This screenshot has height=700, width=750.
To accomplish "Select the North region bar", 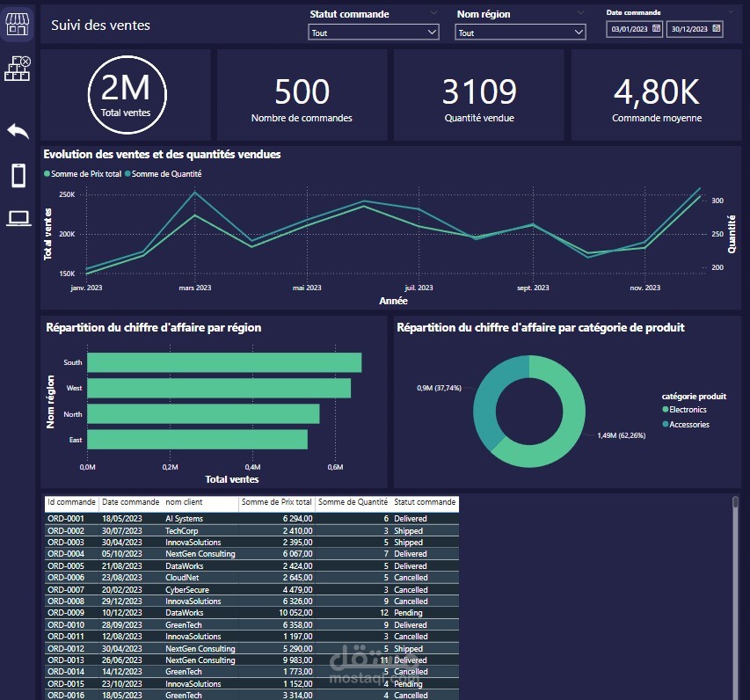I will click(x=203, y=414).
